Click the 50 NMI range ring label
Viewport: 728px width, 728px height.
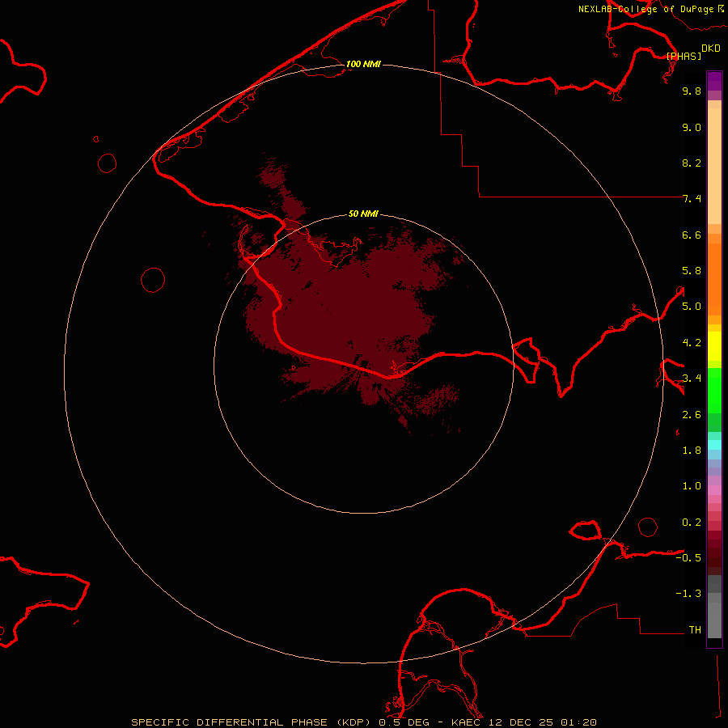pos(363,214)
